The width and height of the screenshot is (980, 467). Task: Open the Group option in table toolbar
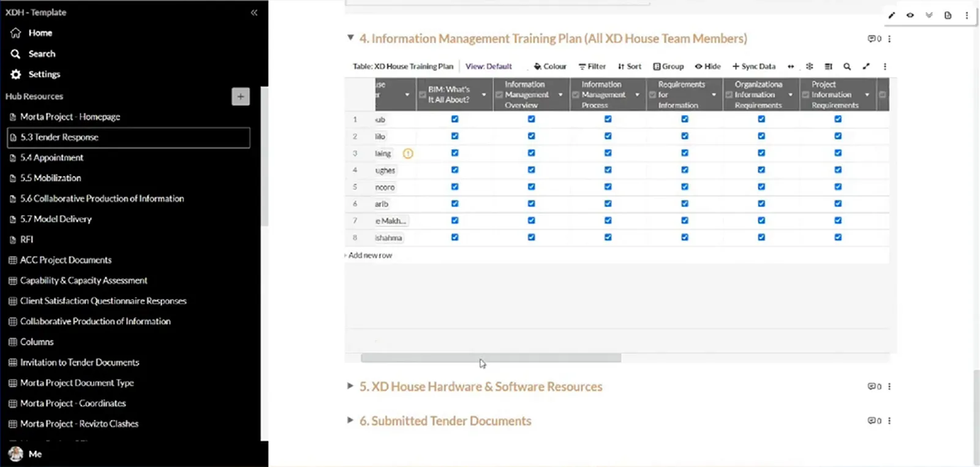(x=668, y=66)
